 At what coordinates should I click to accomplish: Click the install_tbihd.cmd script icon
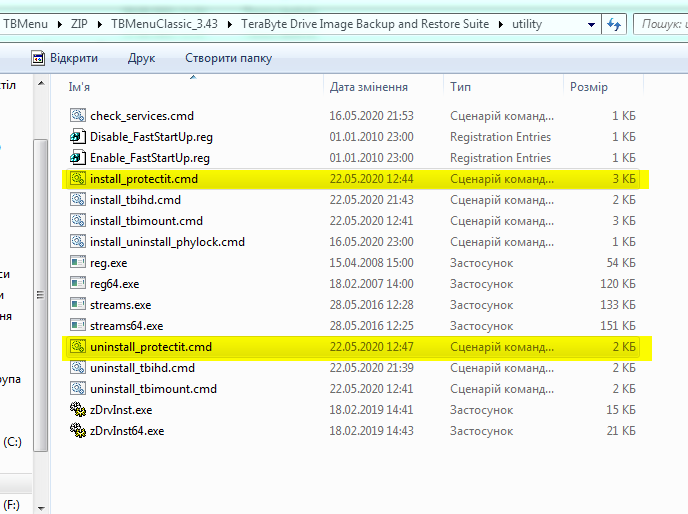coord(78,200)
